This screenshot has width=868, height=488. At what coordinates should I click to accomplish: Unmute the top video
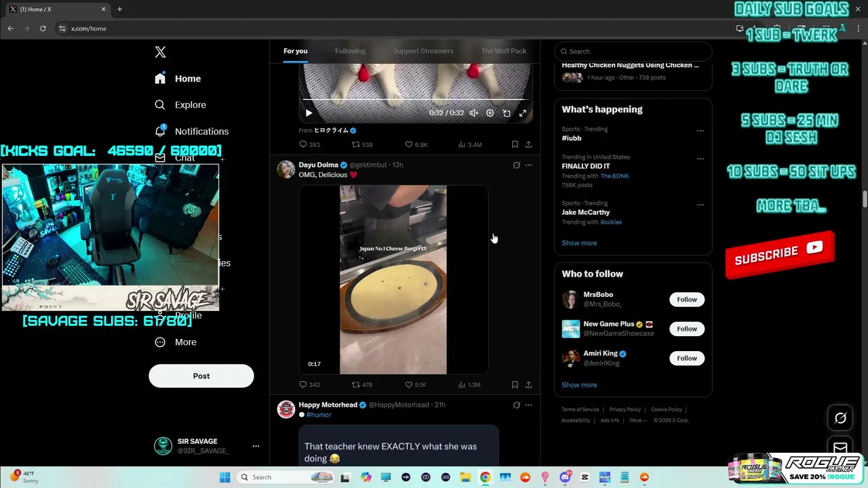474,113
